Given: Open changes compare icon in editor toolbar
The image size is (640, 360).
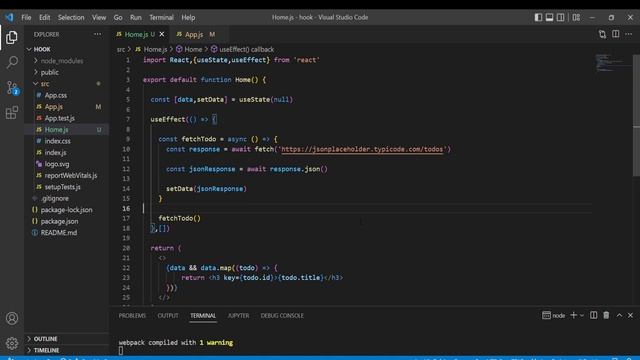Looking at the screenshot, I should 602,34.
